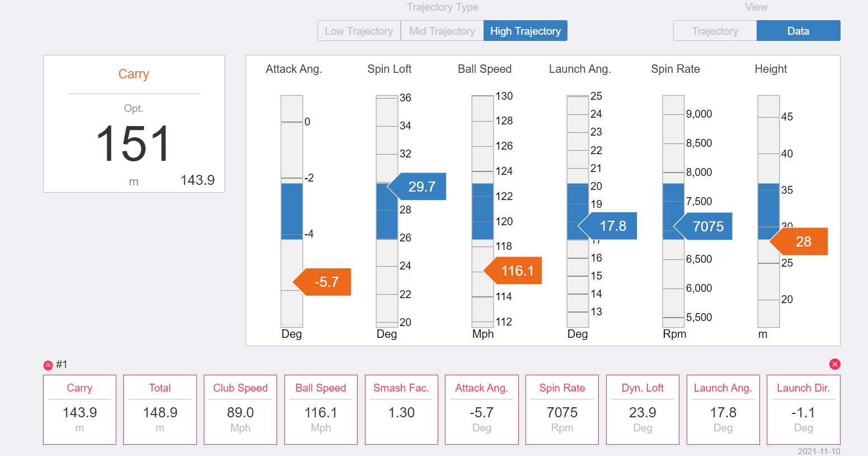Select High Trajectory type

click(x=526, y=31)
